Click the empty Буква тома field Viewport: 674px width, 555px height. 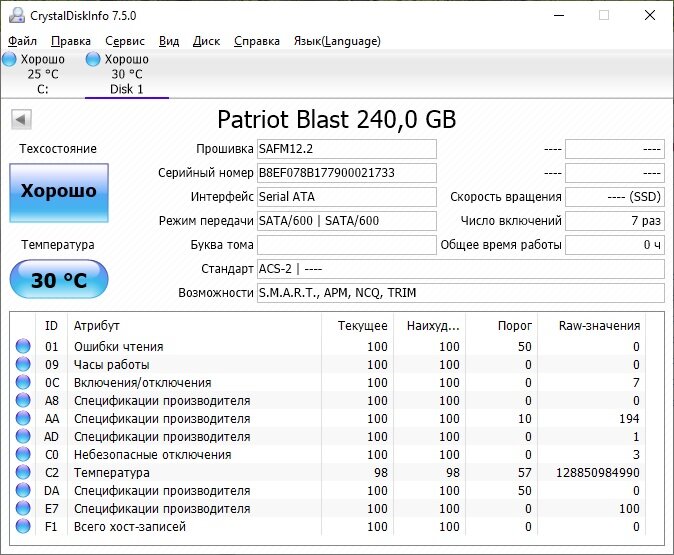pos(346,245)
